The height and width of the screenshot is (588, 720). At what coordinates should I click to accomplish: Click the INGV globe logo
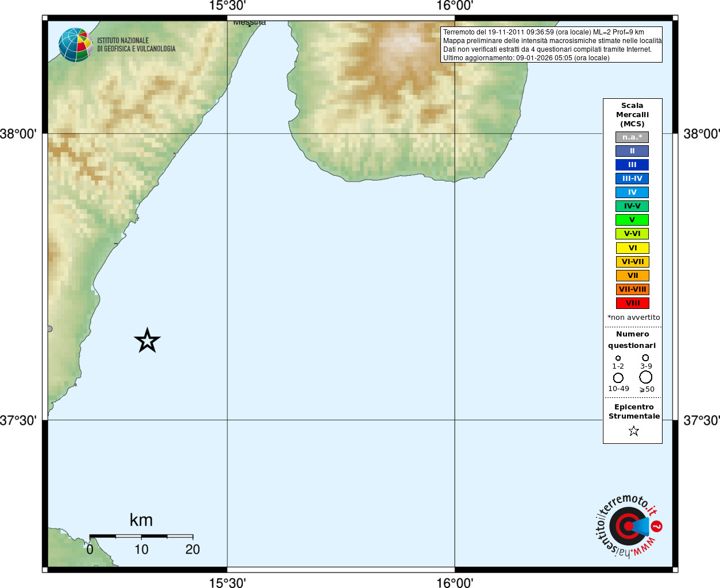75,45
